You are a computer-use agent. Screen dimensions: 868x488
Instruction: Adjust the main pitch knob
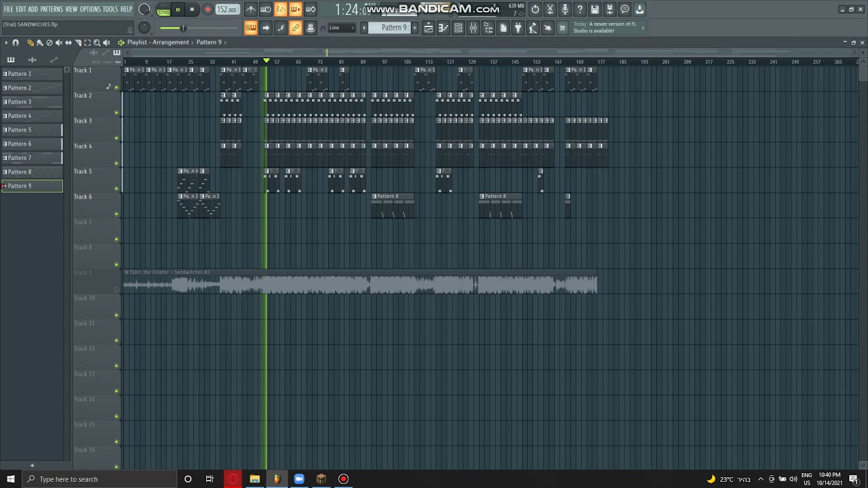pyautogui.click(x=144, y=28)
